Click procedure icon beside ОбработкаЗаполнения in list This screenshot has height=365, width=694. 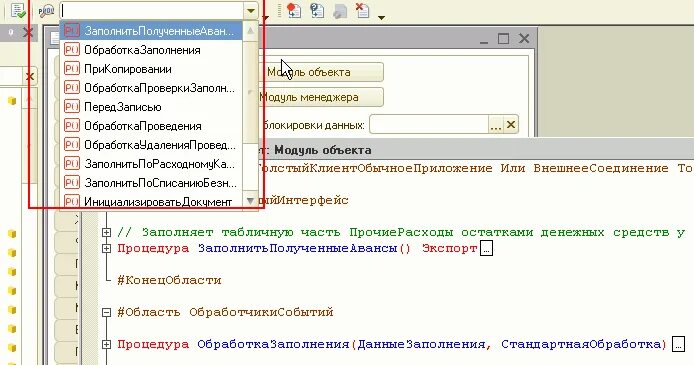click(x=72, y=50)
